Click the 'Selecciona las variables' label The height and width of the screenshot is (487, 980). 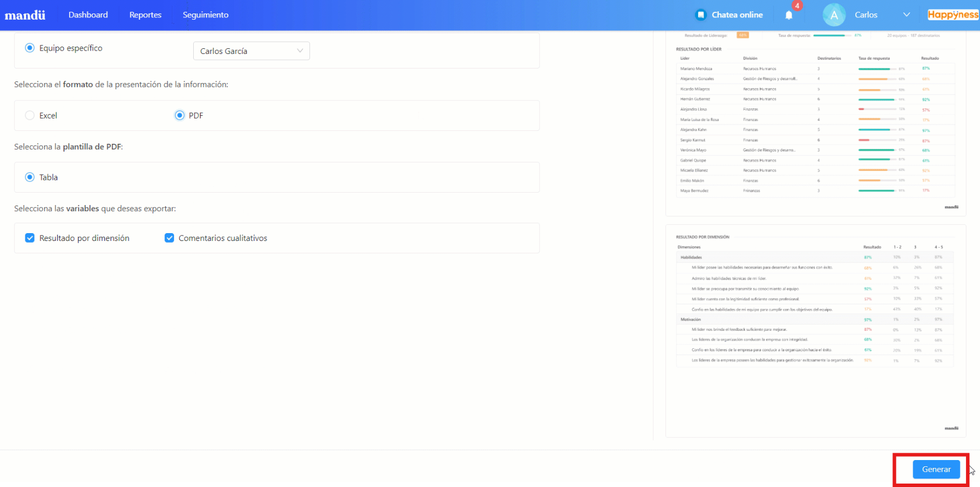click(x=95, y=208)
